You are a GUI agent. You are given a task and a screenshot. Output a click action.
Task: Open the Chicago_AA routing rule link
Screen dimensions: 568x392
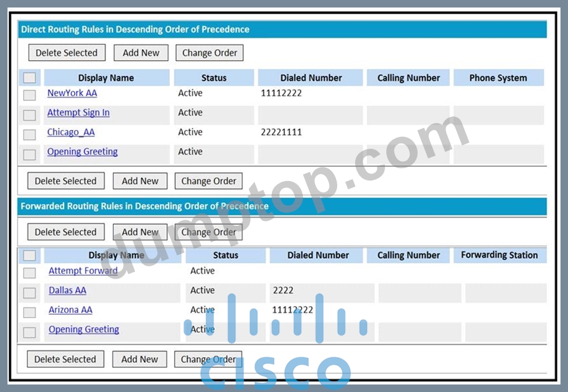click(x=71, y=133)
